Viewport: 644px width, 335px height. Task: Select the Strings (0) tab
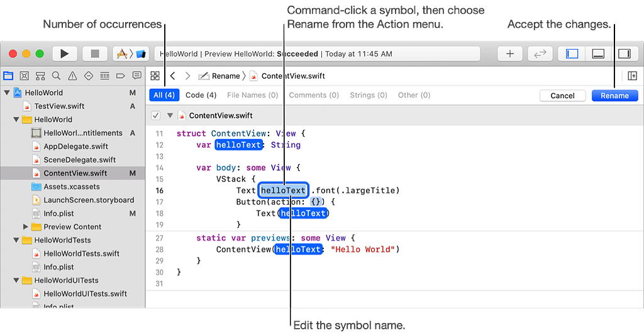(x=369, y=95)
